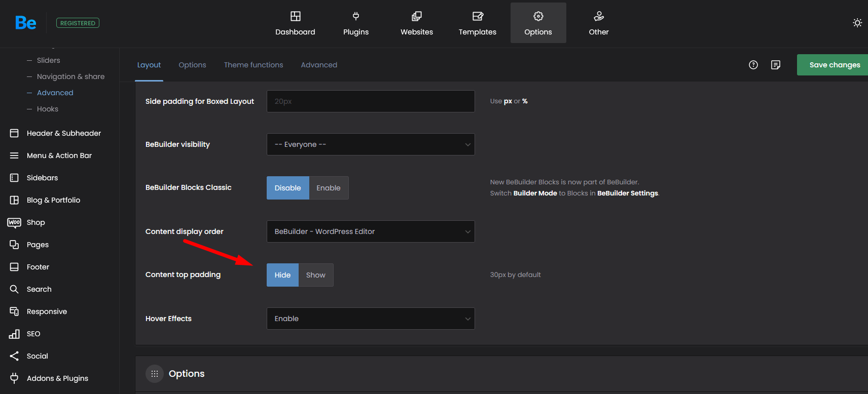868x394 pixels.
Task: Open Blog & Portfolio settings label
Action: click(54, 200)
